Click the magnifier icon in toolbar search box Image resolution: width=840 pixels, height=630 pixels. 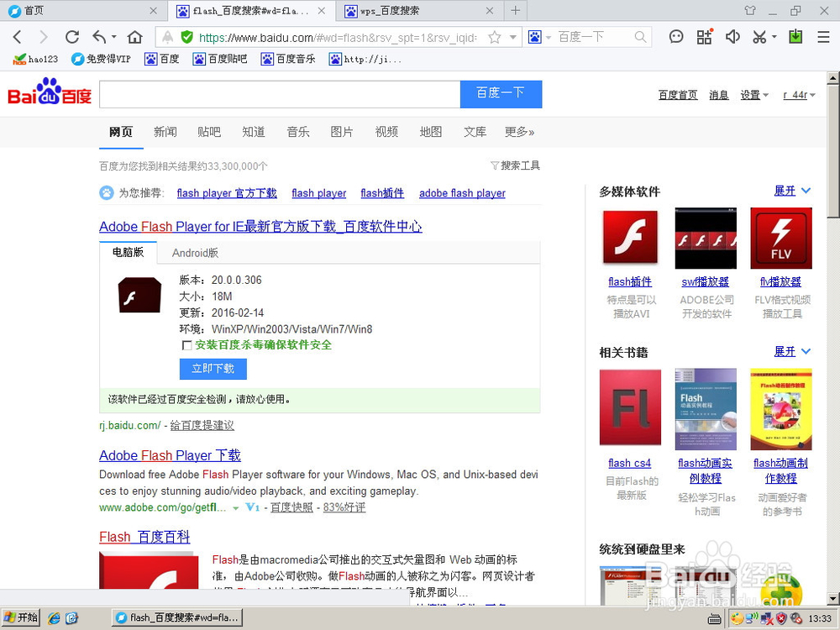640,37
